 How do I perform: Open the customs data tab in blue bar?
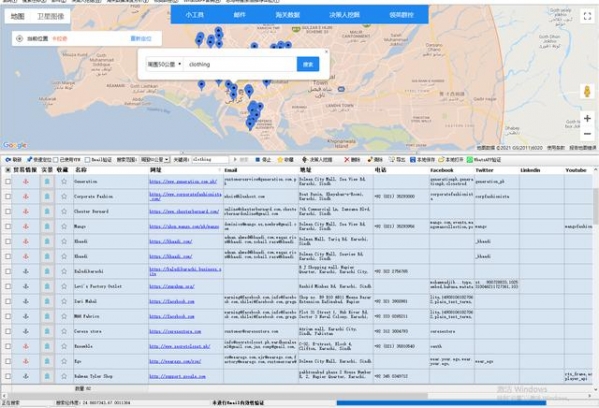point(287,15)
